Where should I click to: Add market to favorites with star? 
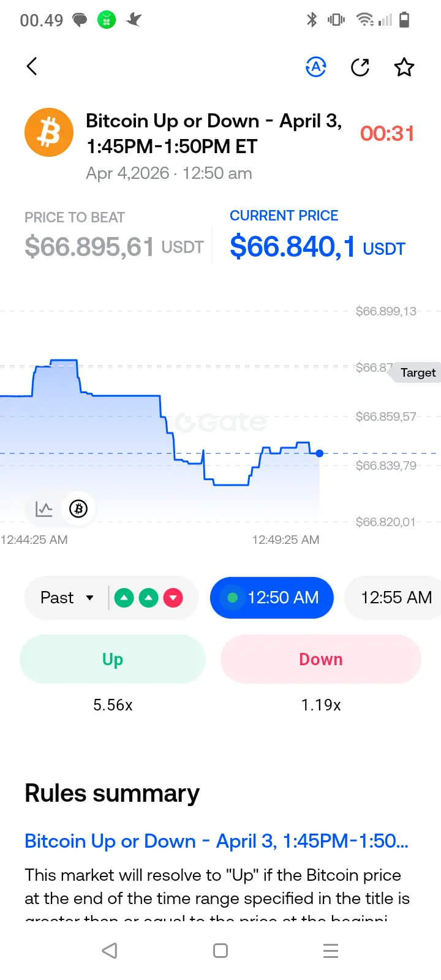coord(404,67)
